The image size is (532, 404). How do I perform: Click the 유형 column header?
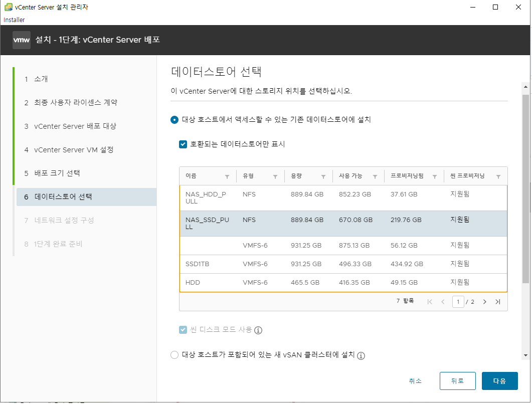coord(248,176)
